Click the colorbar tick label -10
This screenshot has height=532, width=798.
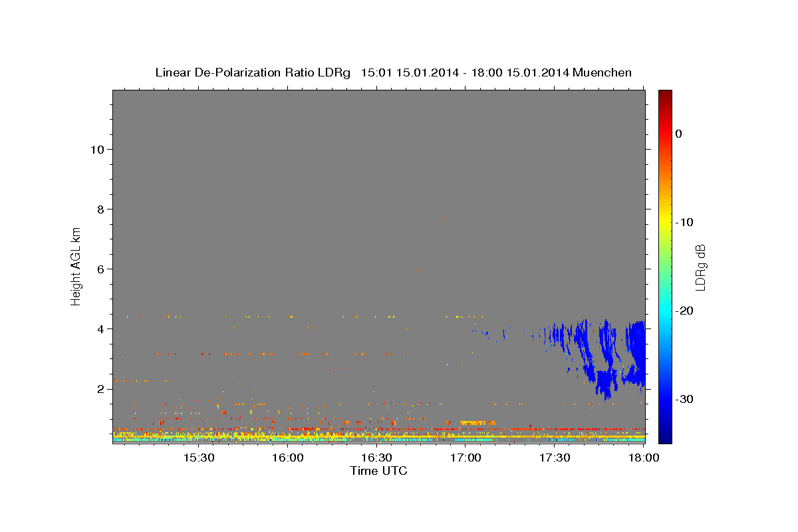pyautogui.click(x=684, y=222)
